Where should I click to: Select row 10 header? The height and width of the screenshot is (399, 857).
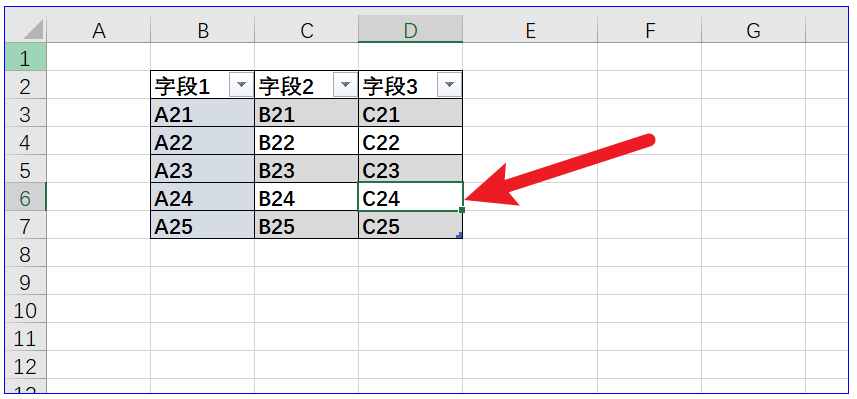pos(25,309)
